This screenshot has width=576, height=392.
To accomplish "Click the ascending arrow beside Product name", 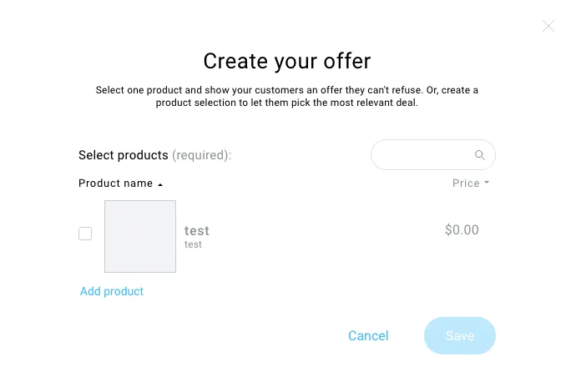I will (x=160, y=184).
